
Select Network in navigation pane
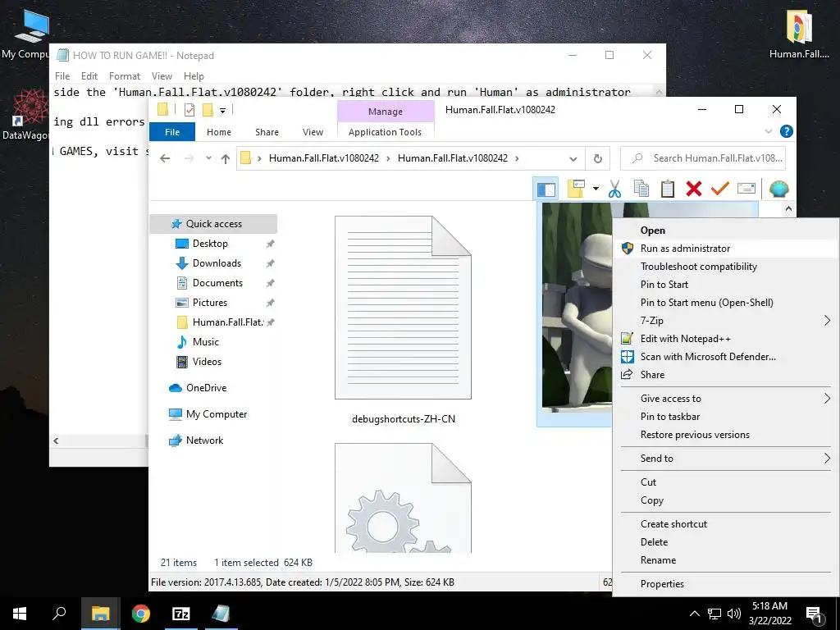point(204,441)
